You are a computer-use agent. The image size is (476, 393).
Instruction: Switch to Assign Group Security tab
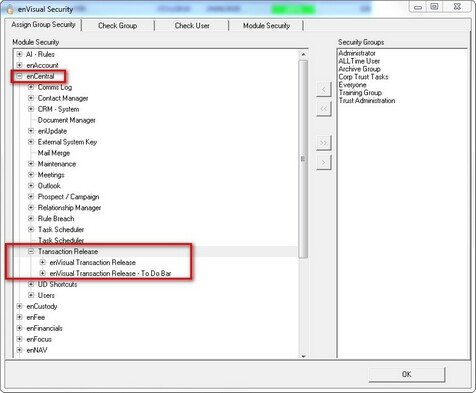[43, 25]
